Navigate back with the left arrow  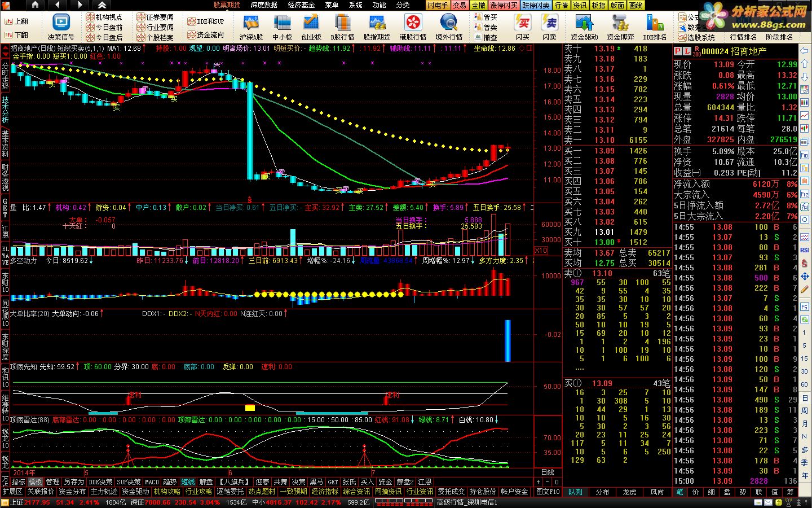(58, 5)
